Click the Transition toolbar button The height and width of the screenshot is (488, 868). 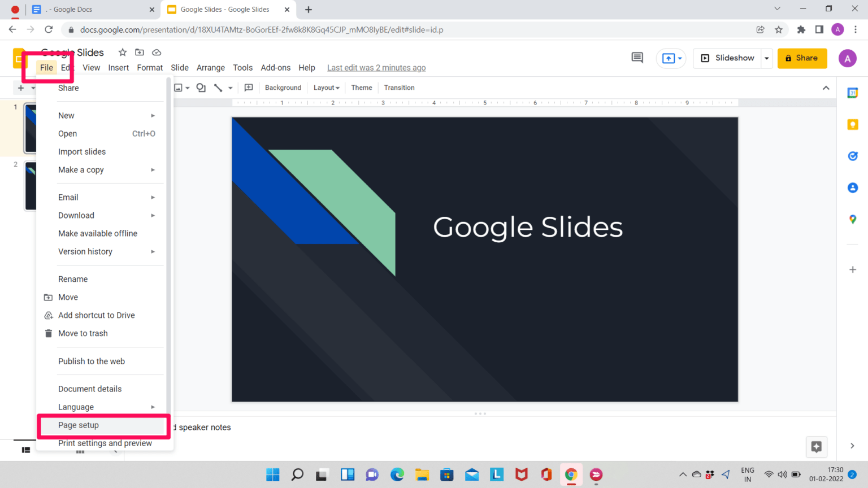click(400, 88)
